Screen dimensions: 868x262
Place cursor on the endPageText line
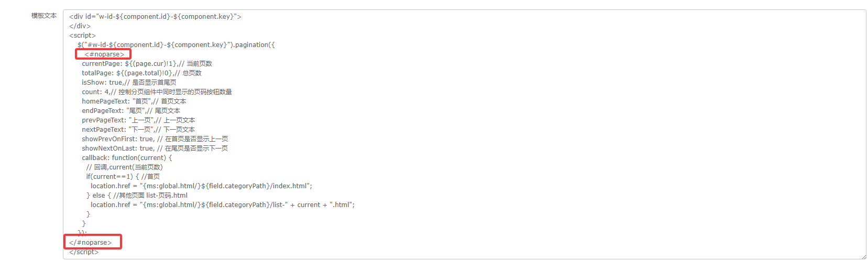tap(131, 111)
